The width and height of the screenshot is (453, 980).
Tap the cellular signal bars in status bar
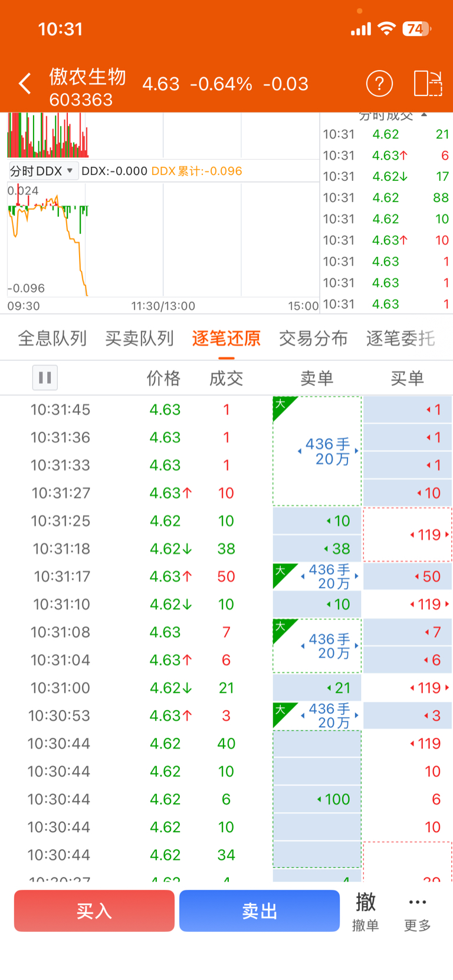361,29
